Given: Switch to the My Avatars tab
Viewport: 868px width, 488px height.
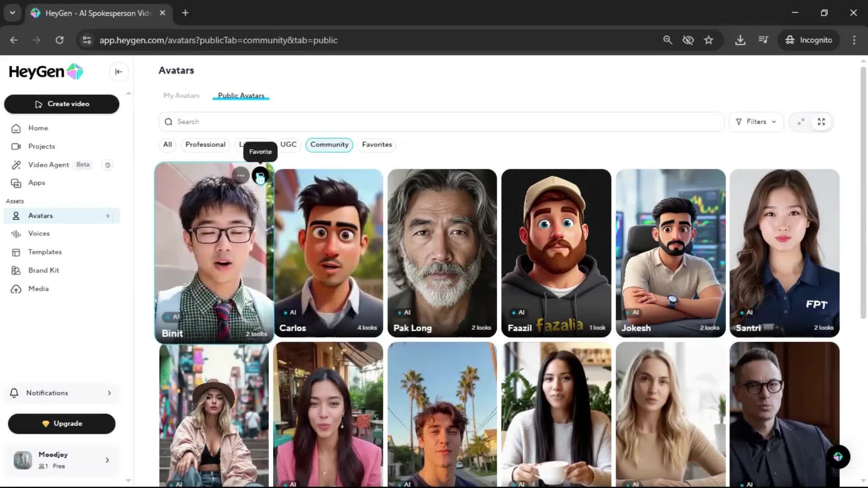Looking at the screenshot, I should (x=181, y=95).
